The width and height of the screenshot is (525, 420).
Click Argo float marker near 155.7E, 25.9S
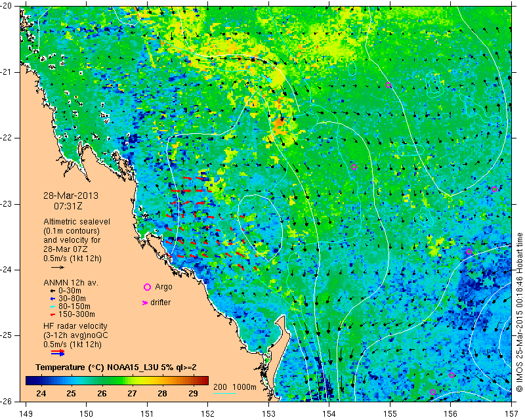click(432, 392)
